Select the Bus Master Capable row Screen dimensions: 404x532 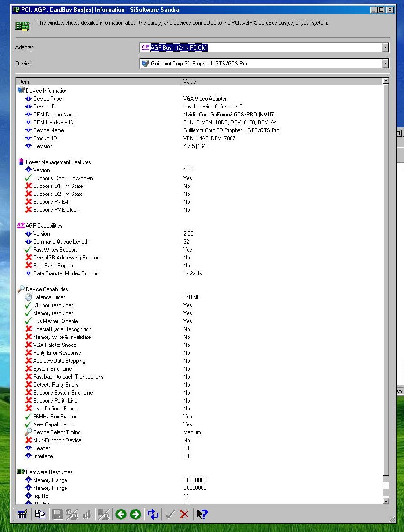(199, 321)
